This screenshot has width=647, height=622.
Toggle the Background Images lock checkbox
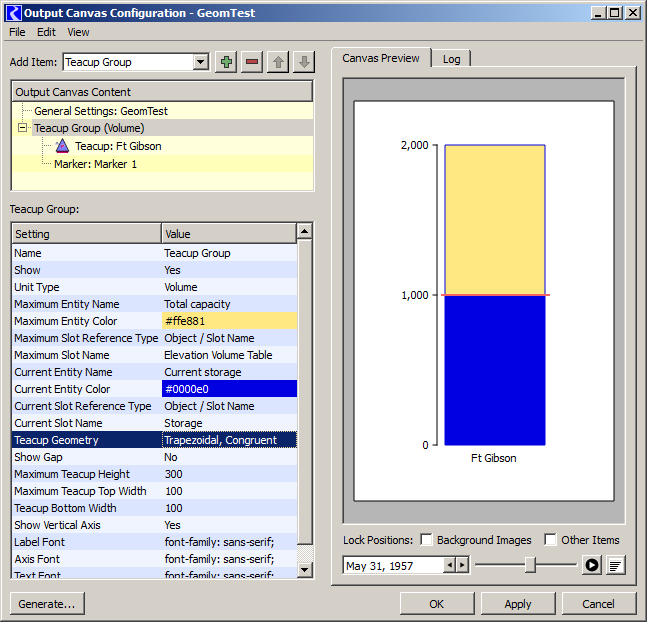426,539
